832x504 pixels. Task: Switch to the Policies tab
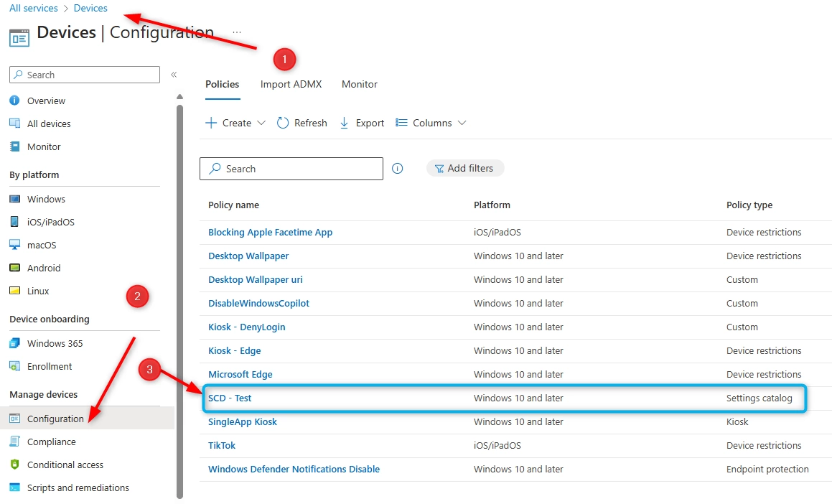[223, 84]
